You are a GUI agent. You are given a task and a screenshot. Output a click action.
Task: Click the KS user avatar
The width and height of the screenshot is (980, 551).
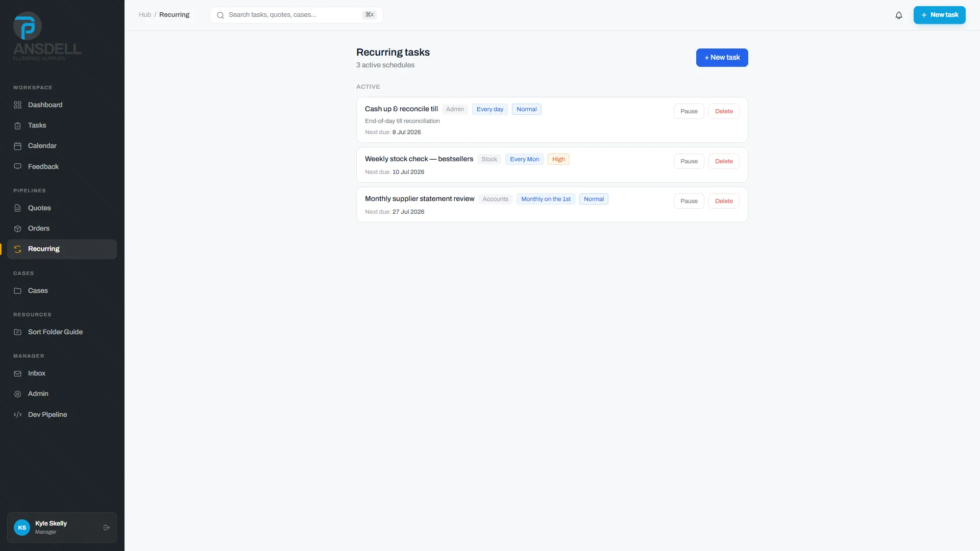(22, 528)
